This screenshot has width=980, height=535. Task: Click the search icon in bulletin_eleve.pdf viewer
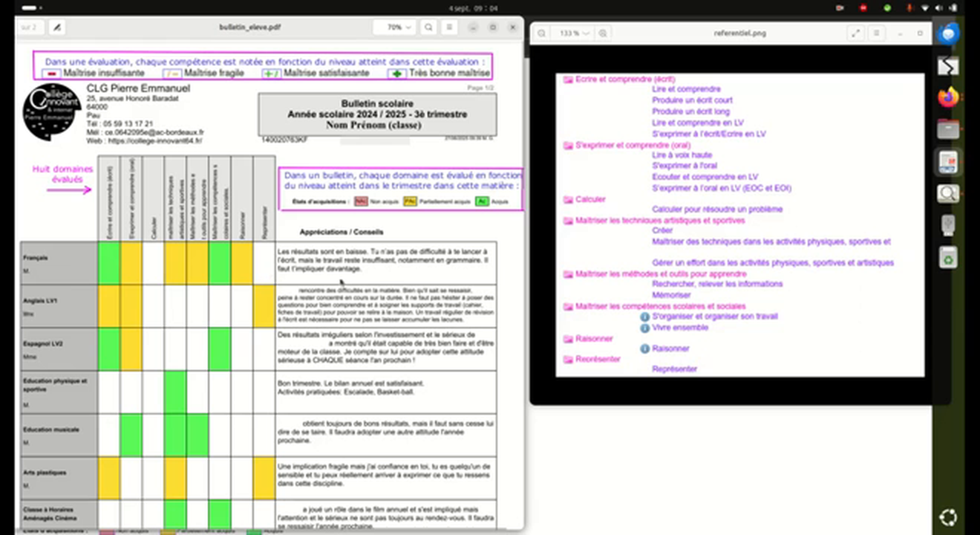(x=428, y=27)
